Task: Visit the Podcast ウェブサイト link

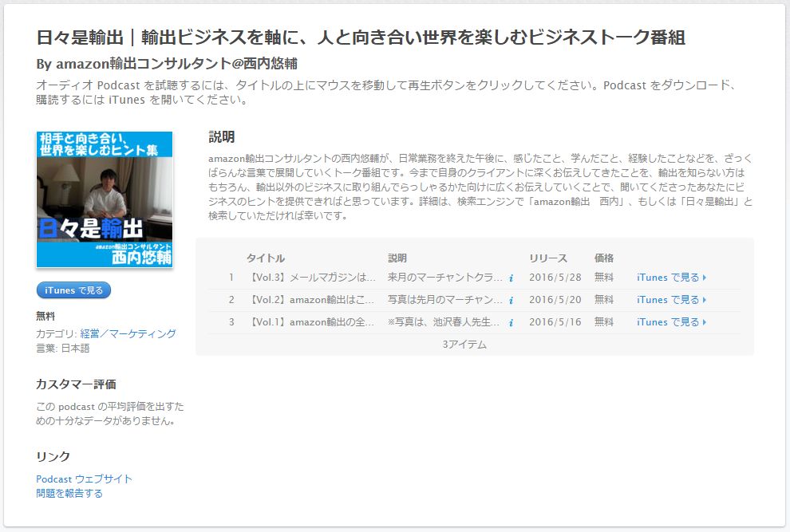Action: click(84, 479)
